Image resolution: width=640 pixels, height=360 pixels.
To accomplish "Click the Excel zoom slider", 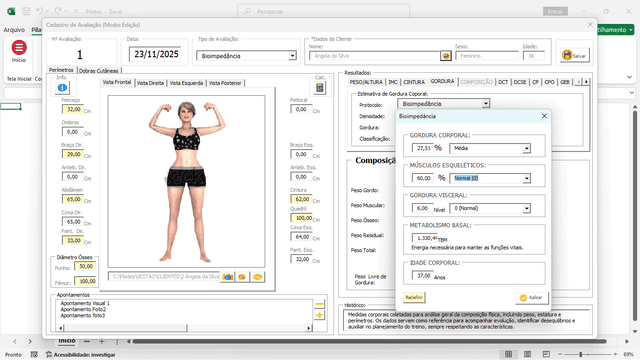I will tap(580, 354).
